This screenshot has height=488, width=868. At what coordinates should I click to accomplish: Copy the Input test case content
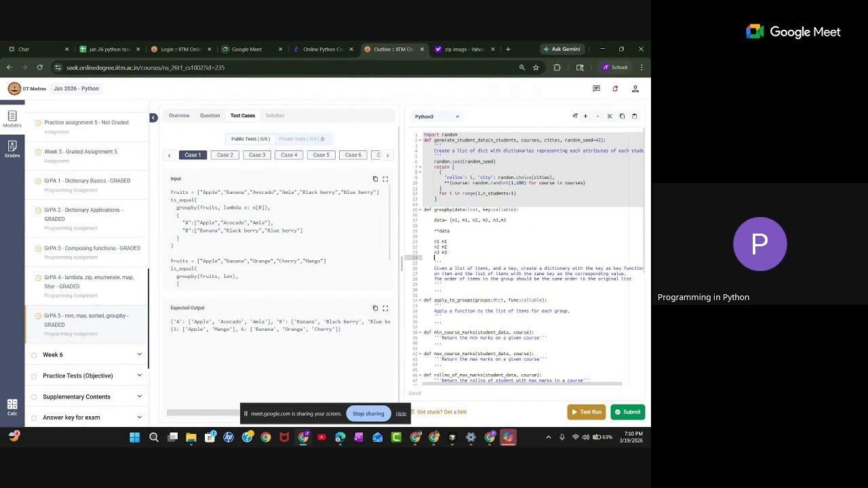tap(375, 179)
